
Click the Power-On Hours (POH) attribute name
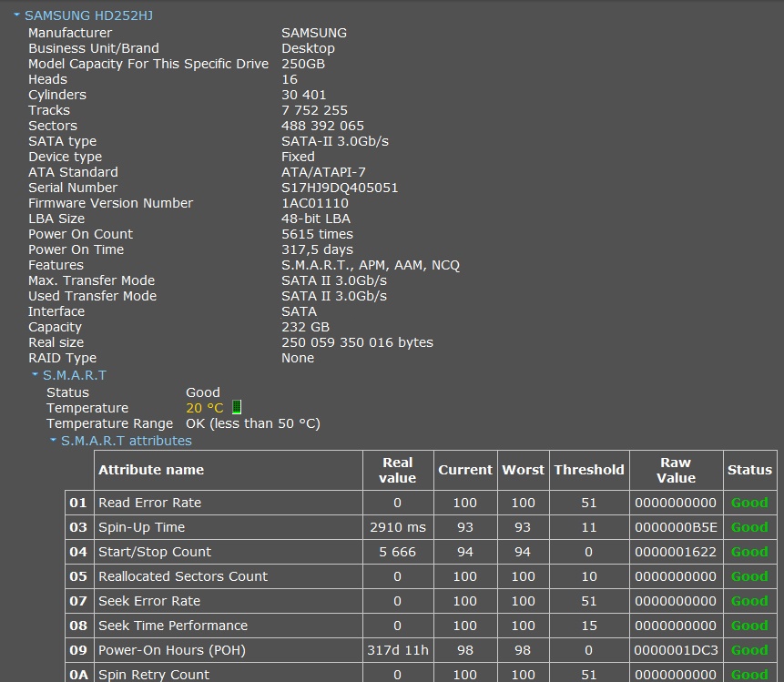pos(172,650)
